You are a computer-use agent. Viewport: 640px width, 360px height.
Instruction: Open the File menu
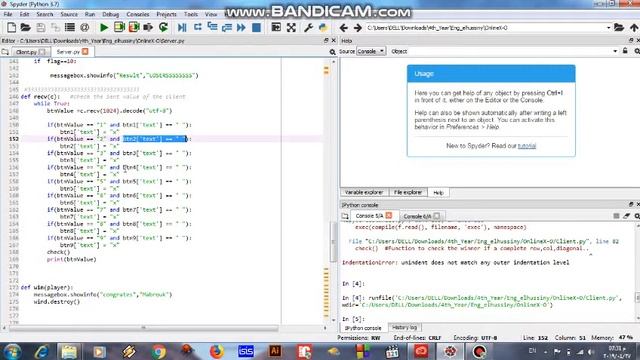tap(8, 14)
